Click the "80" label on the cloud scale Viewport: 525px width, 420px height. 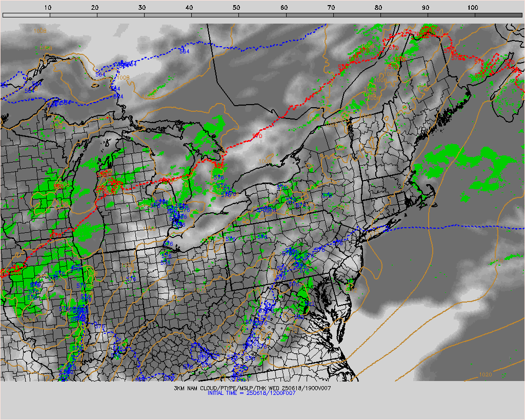378,7
